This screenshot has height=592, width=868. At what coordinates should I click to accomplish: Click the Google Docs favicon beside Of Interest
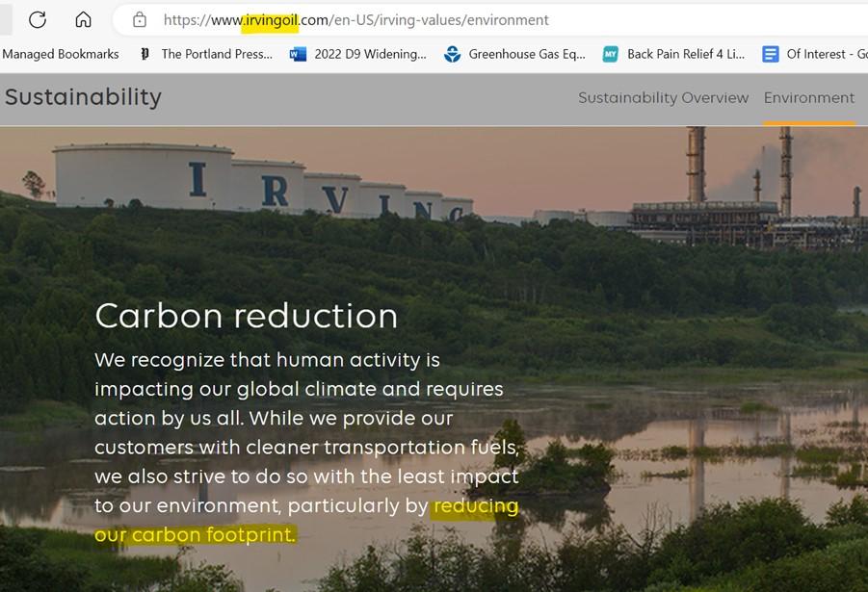coord(770,54)
